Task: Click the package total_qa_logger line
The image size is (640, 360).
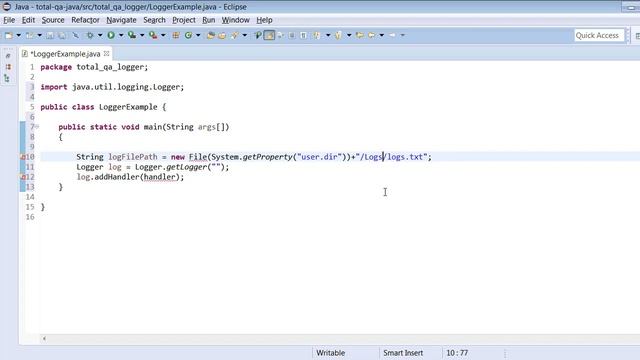Action: pyautogui.click(x=94, y=67)
